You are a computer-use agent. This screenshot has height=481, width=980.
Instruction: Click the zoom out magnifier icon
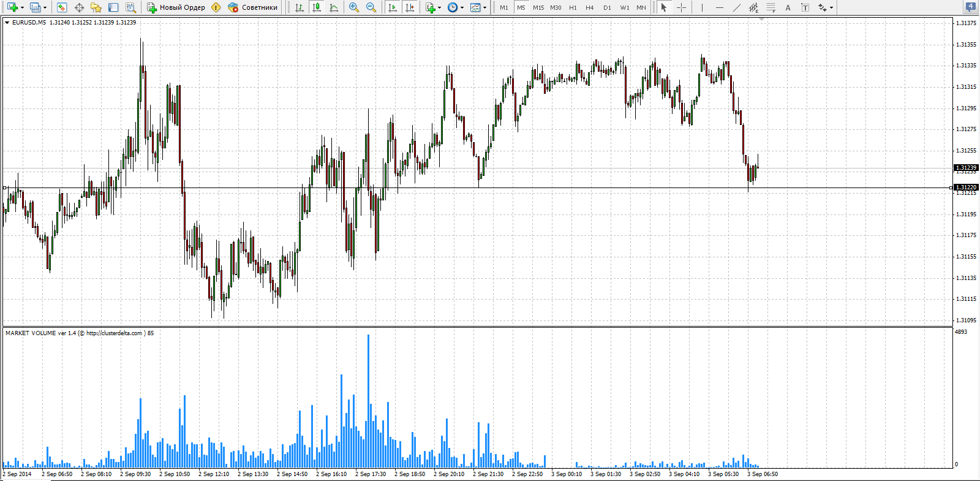point(371,7)
